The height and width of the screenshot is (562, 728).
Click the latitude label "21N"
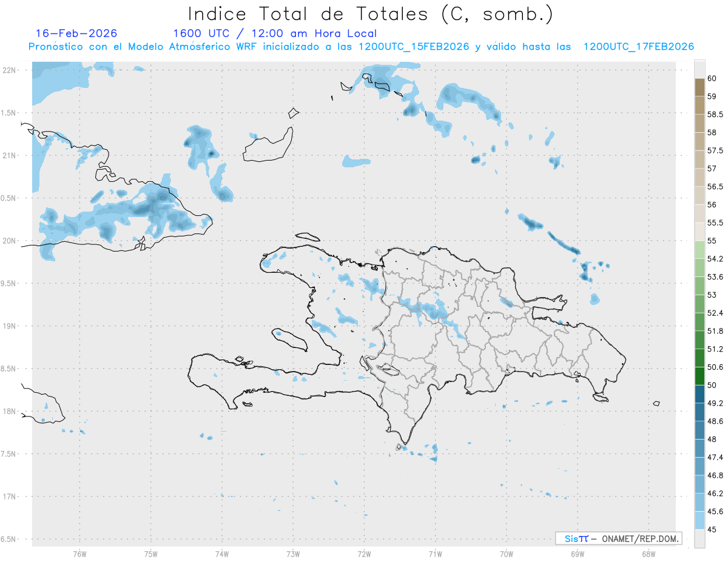point(10,155)
